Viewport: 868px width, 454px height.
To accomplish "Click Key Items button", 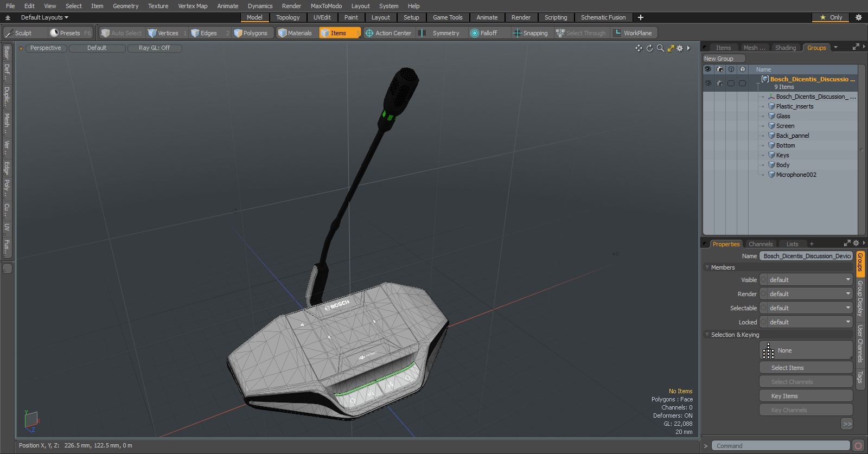I will point(806,396).
